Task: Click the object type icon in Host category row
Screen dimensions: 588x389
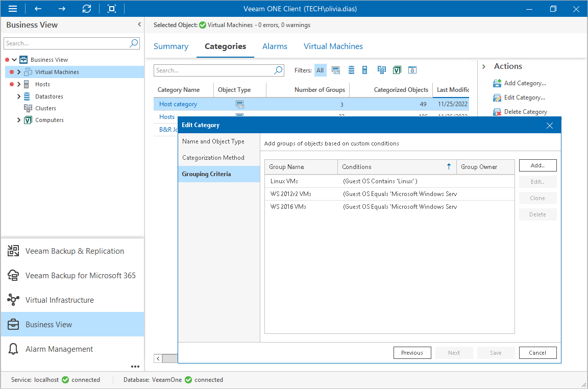Action: pyautogui.click(x=239, y=104)
